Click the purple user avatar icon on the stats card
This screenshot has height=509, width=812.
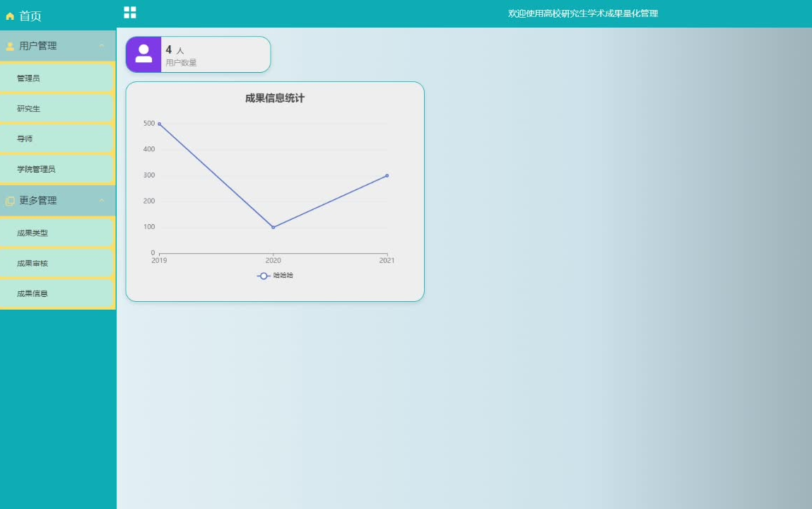point(143,54)
